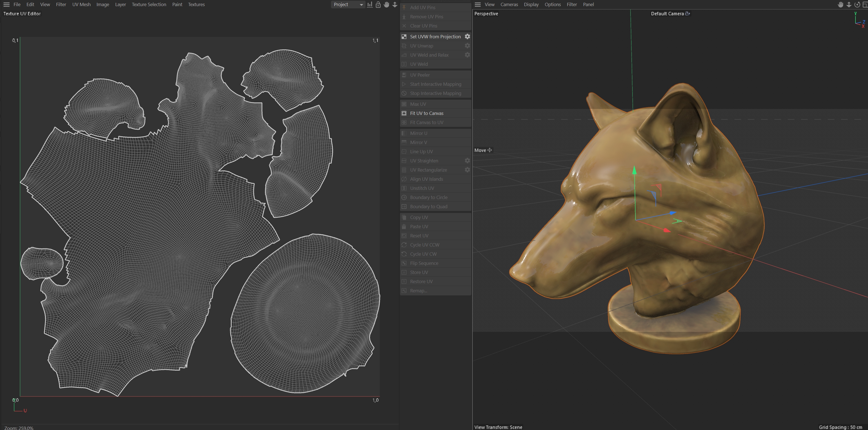Viewport: 868px width, 430px height.
Task: Click Set UVW from Projection
Action: [x=435, y=36]
